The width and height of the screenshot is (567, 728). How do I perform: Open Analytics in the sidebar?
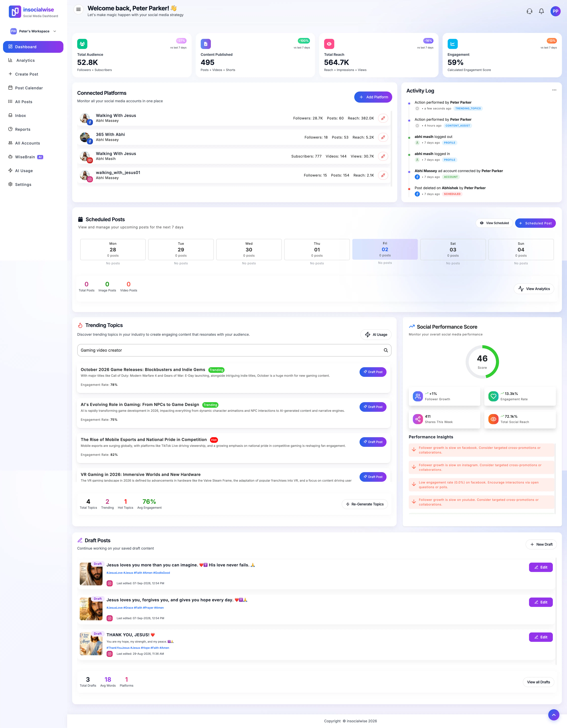33,60
